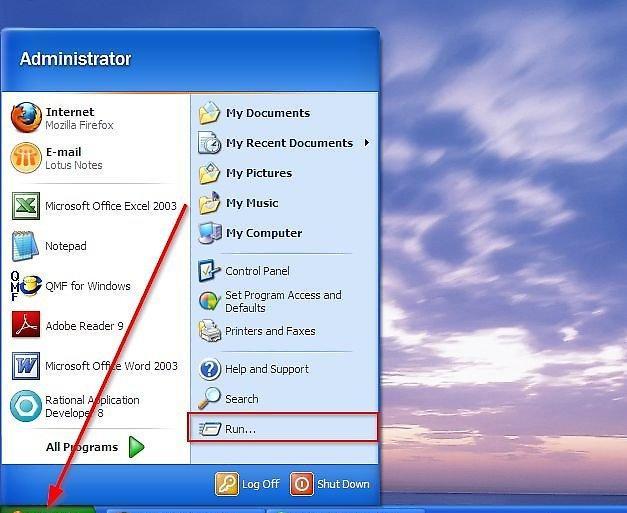Click the Search magnifying glass icon
Image resolution: width=627 pixels, height=513 pixels.
click(209, 398)
